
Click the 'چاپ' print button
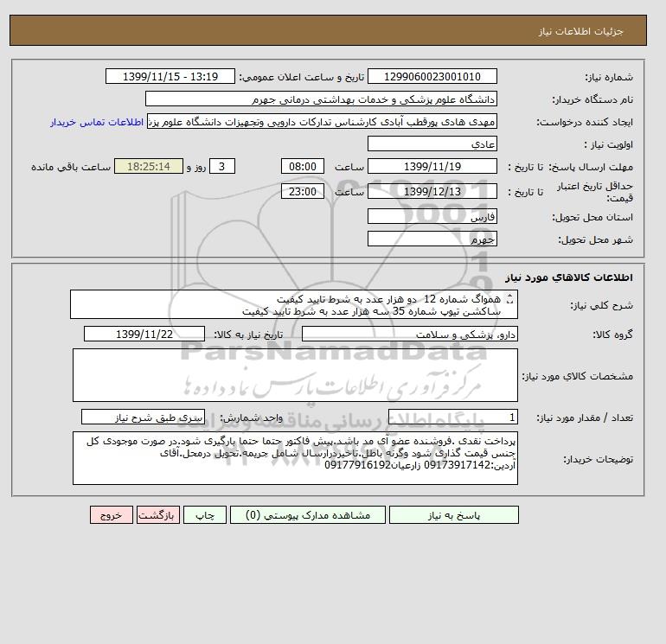[205, 515]
